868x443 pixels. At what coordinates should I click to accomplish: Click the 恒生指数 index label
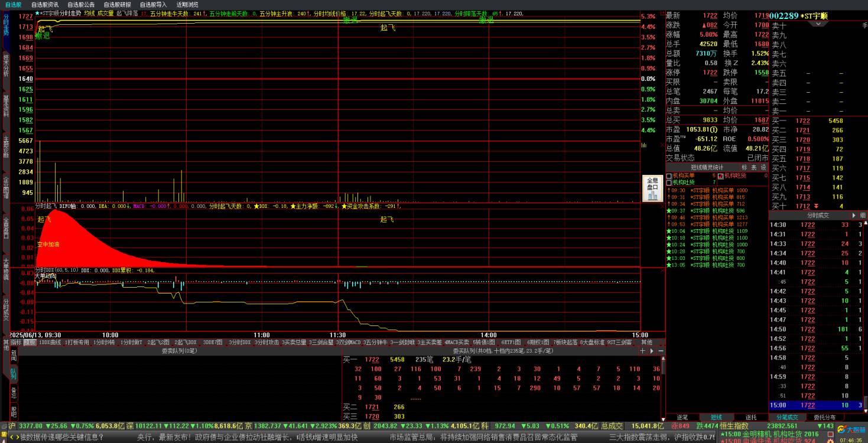click(x=734, y=425)
